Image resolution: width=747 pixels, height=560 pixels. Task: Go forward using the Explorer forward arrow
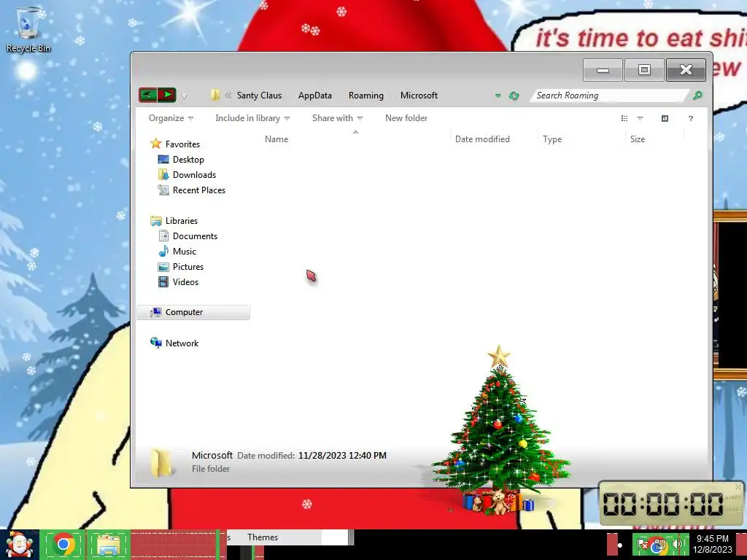pos(167,95)
